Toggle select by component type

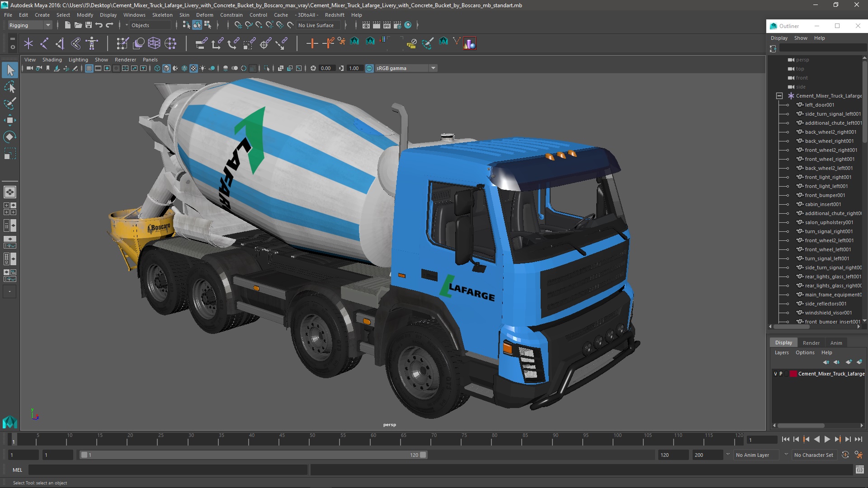[x=208, y=25]
